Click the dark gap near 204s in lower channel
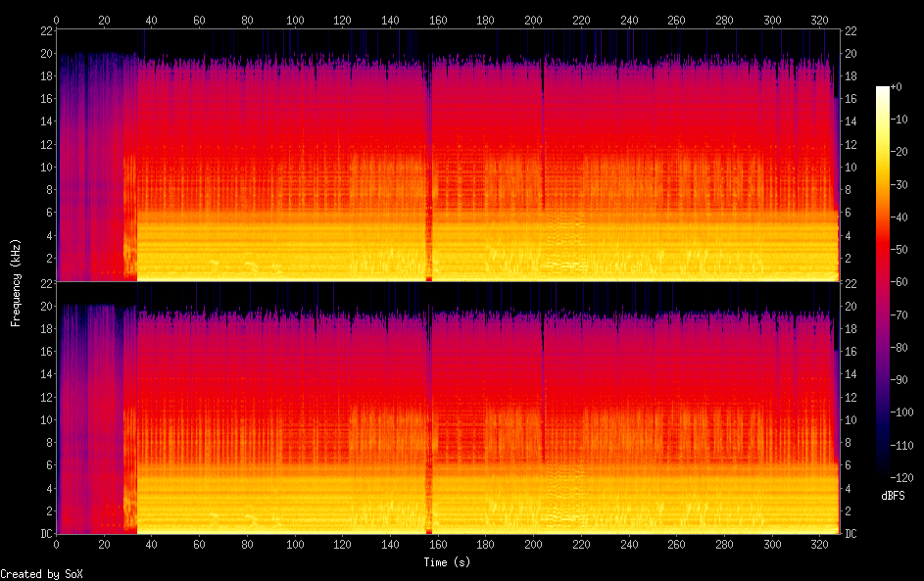The height and width of the screenshot is (581, 924). pyautogui.click(x=543, y=412)
